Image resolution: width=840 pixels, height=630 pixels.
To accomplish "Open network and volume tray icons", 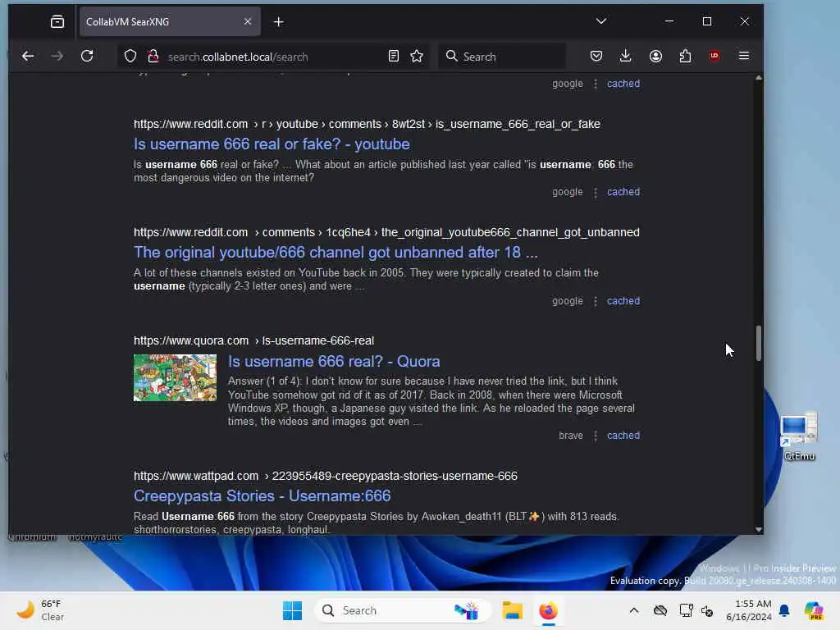I will (696, 610).
